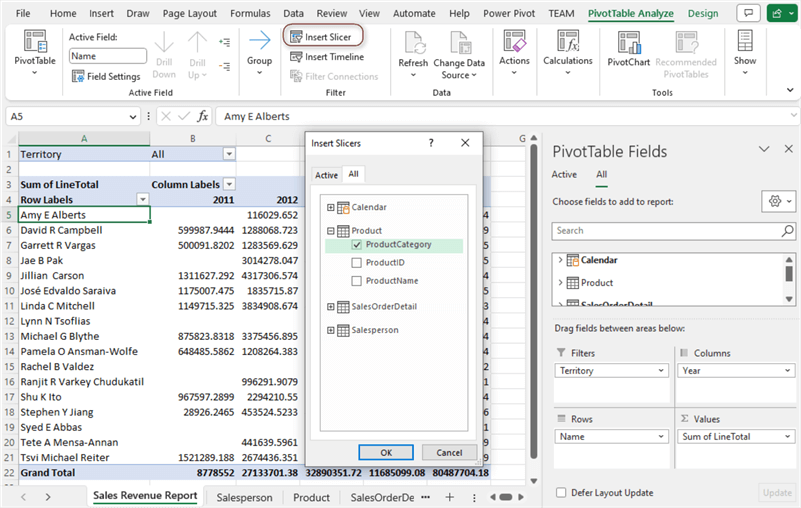The width and height of the screenshot is (801, 508).
Task: Click the horizontal sheet scrollbar
Action: [508, 497]
